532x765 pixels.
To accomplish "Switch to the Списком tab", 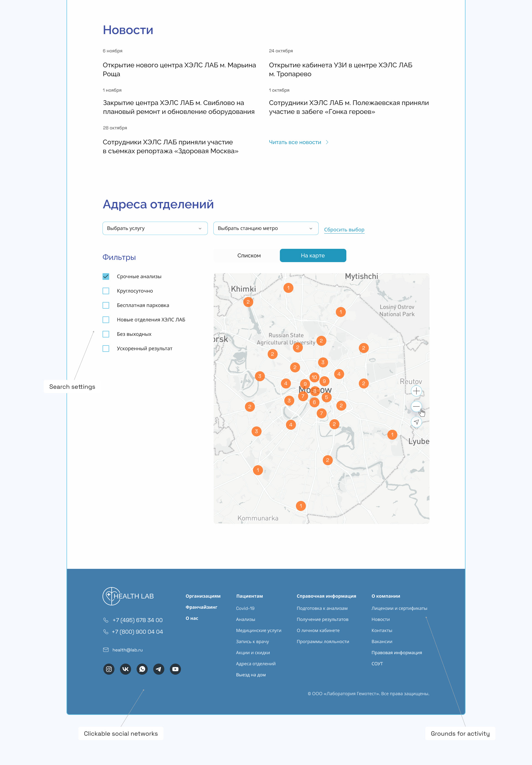I will click(x=249, y=255).
